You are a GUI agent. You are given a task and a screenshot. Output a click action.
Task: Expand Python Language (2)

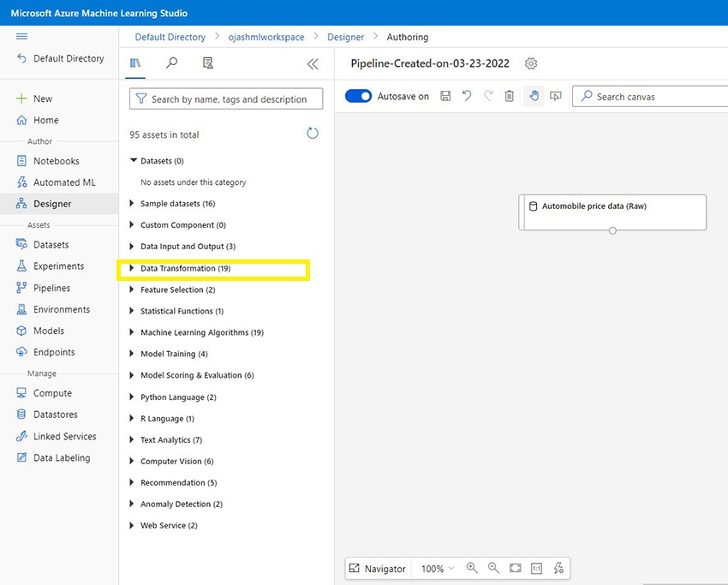pyautogui.click(x=132, y=397)
